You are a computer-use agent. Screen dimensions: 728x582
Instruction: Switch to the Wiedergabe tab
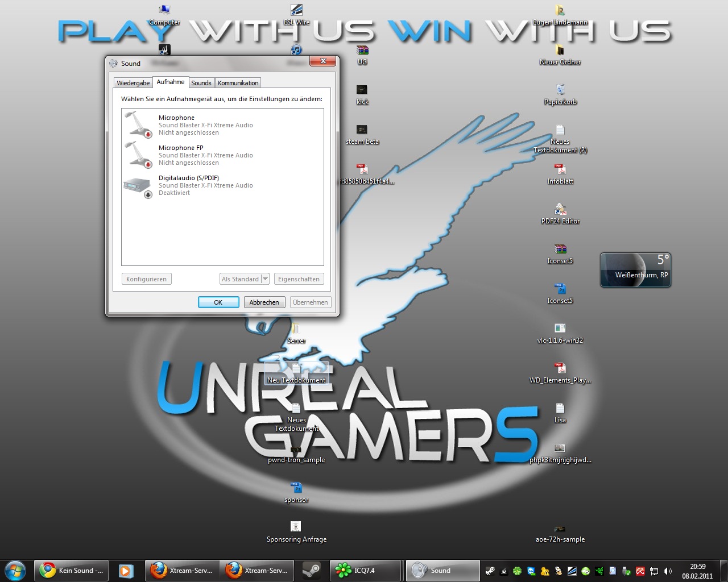click(x=133, y=83)
